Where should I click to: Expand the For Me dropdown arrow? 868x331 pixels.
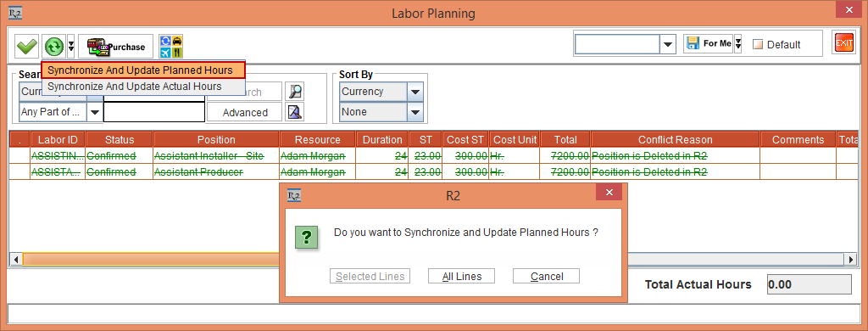click(738, 44)
